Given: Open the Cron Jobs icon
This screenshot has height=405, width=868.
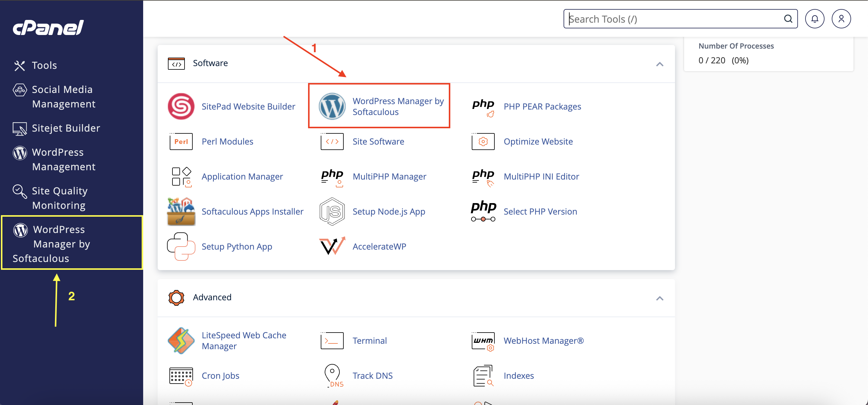Looking at the screenshot, I should click(181, 376).
